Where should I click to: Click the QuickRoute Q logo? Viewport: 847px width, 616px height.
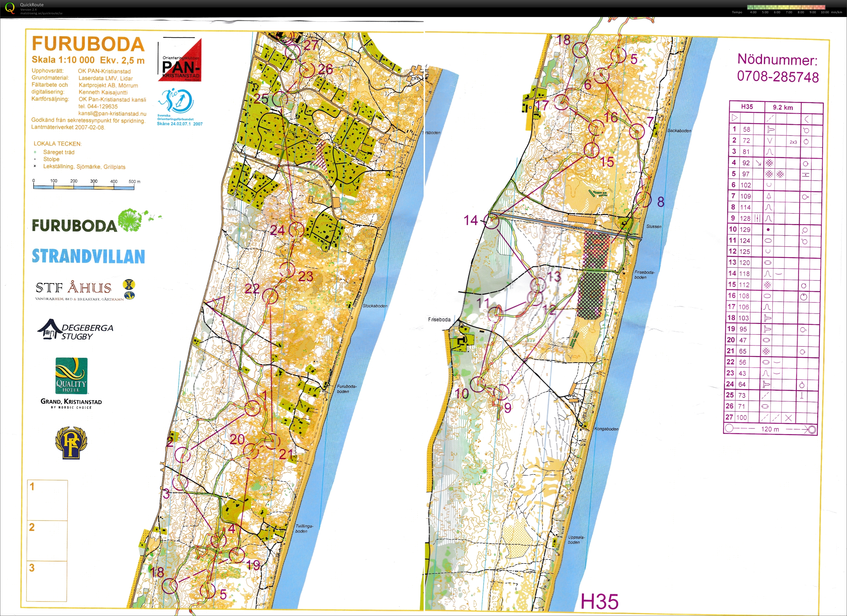point(10,8)
